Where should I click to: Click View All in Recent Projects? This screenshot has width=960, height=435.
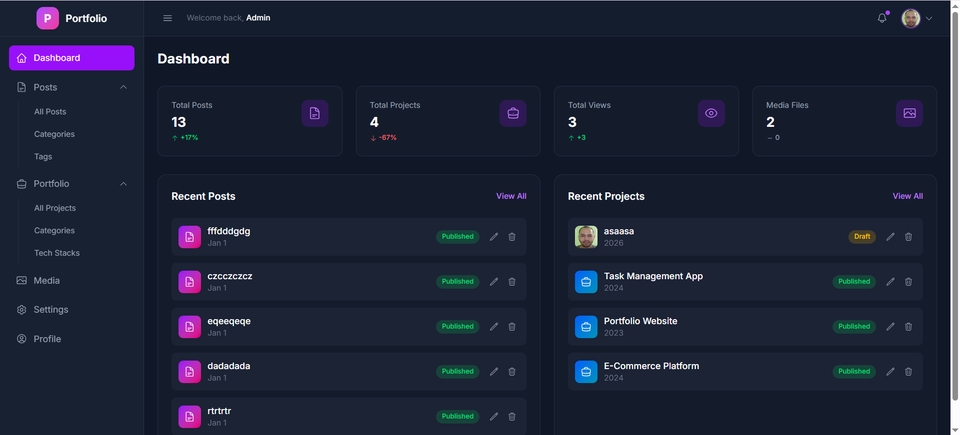pos(907,196)
